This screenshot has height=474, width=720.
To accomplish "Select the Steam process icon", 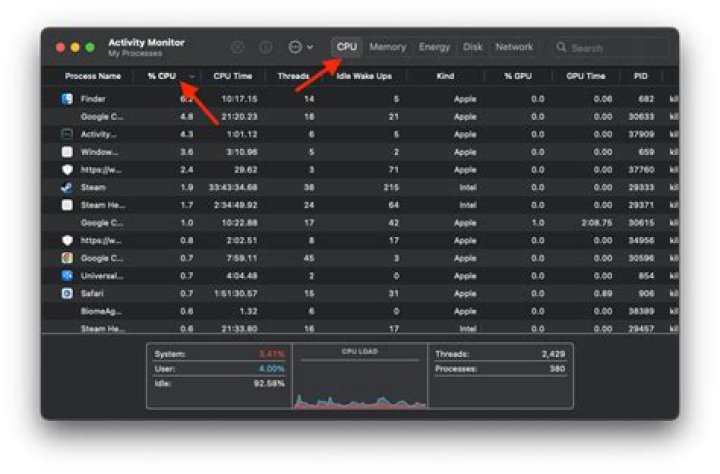I will tap(67, 187).
